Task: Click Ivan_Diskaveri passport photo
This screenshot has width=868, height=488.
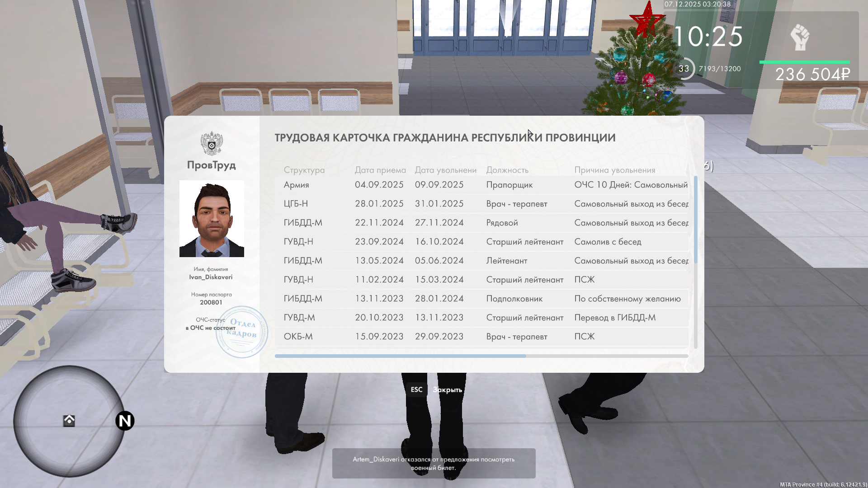Action: [x=212, y=219]
